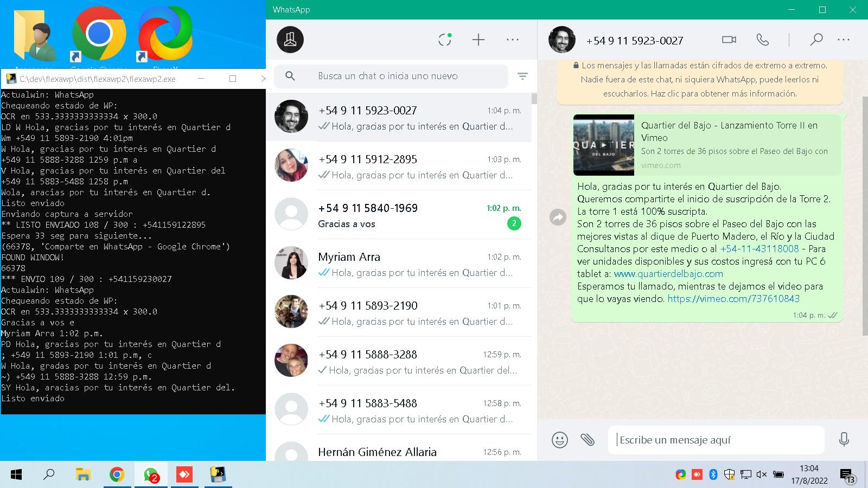Click the Bluetooth tray icon
Viewport: 868px width, 488px height.
pos(713,474)
